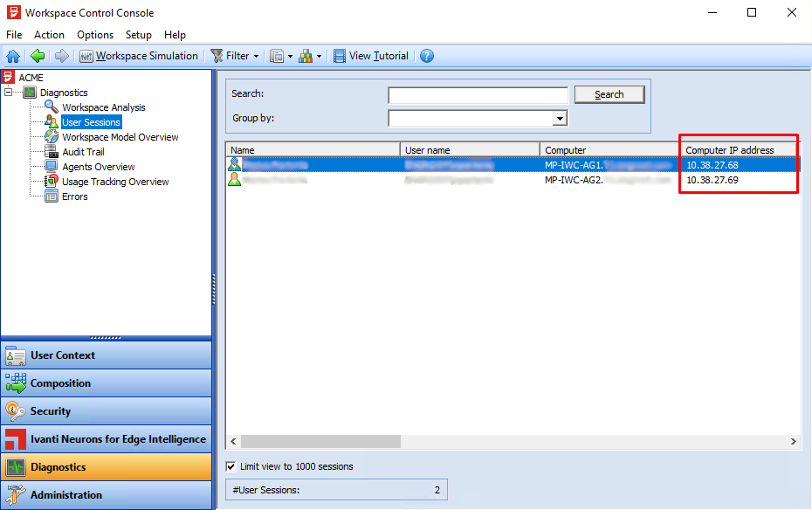Click MP-IWC-AG1 computer cell
The height and width of the screenshot is (510, 812).
609,165
